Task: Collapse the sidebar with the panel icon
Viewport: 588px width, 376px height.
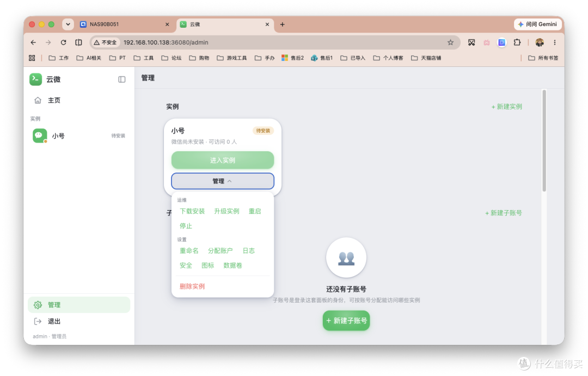Action: pyautogui.click(x=121, y=79)
